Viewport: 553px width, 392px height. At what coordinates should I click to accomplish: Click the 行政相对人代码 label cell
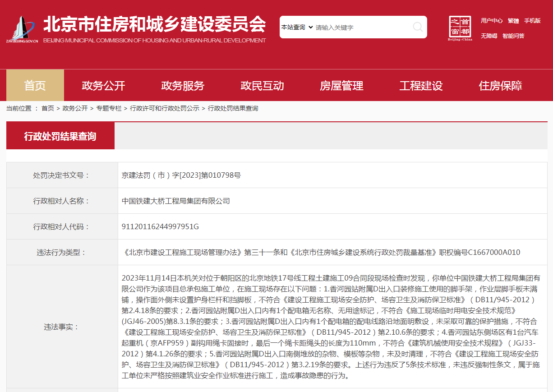(x=62, y=226)
